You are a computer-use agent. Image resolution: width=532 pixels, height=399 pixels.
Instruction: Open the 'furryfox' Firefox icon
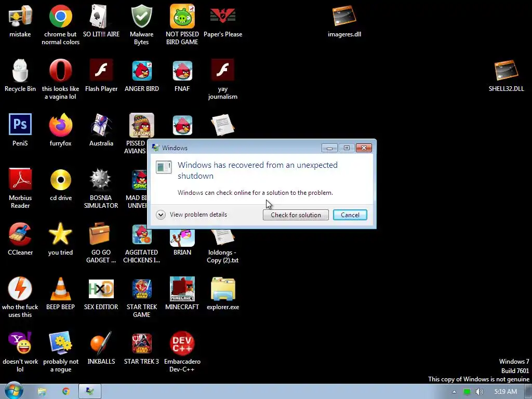coord(60,125)
